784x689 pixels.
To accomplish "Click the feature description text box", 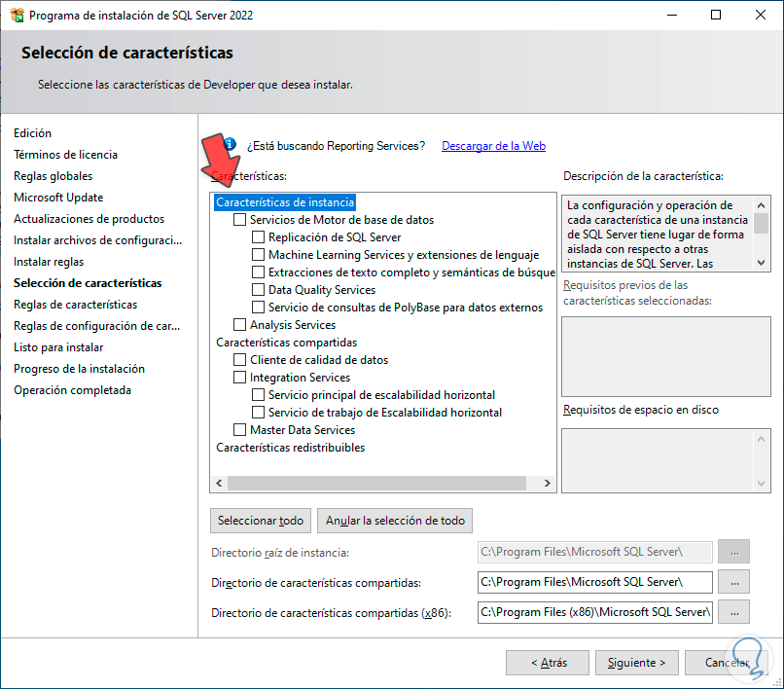I will [658, 234].
